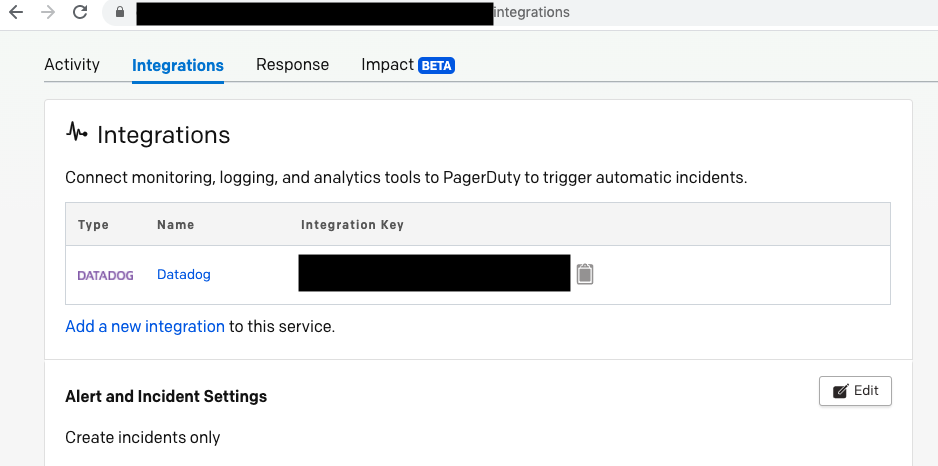The width and height of the screenshot is (938, 466).
Task: Click the Integration Key column header
Action: click(x=352, y=225)
